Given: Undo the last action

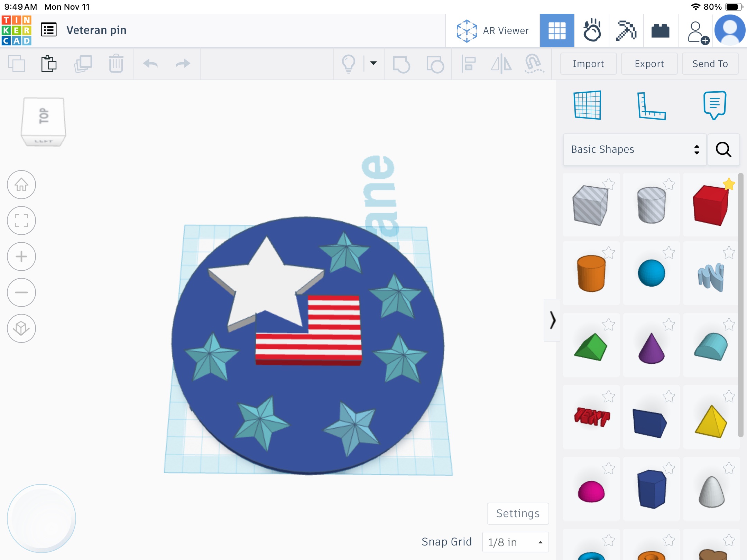Looking at the screenshot, I should click(150, 64).
